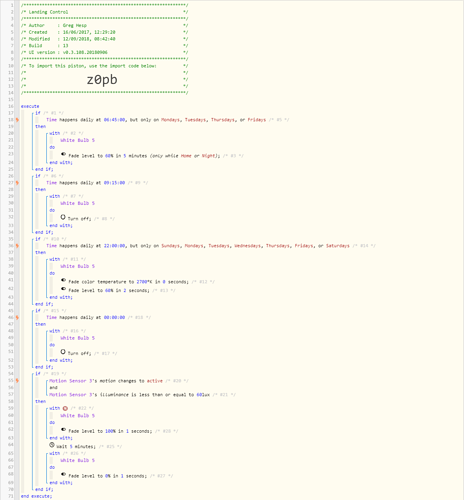Click the red circle icon next to with on line 59
This screenshot has width=466, height=500.
(x=65, y=408)
